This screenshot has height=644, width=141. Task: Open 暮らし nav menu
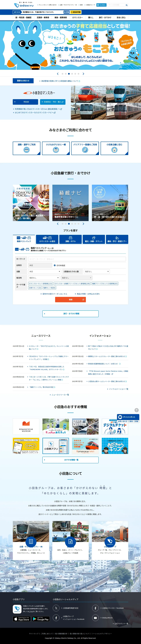(x=91, y=18)
